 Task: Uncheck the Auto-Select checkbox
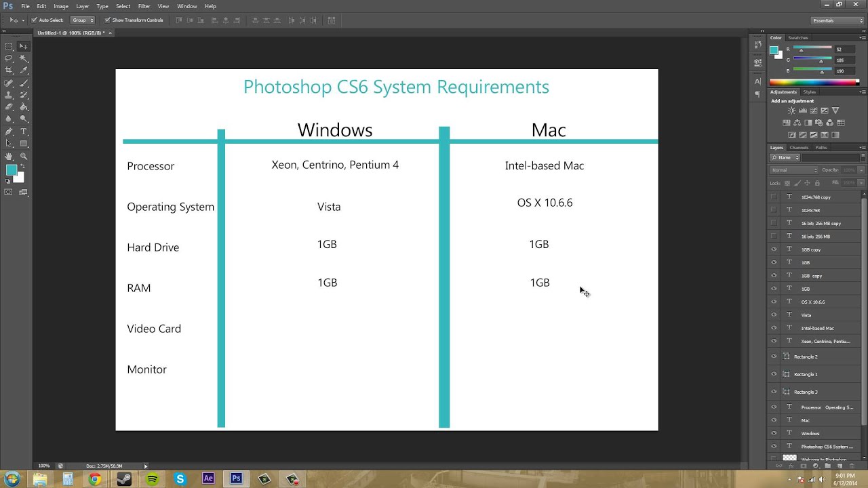click(x=34, y=20)
